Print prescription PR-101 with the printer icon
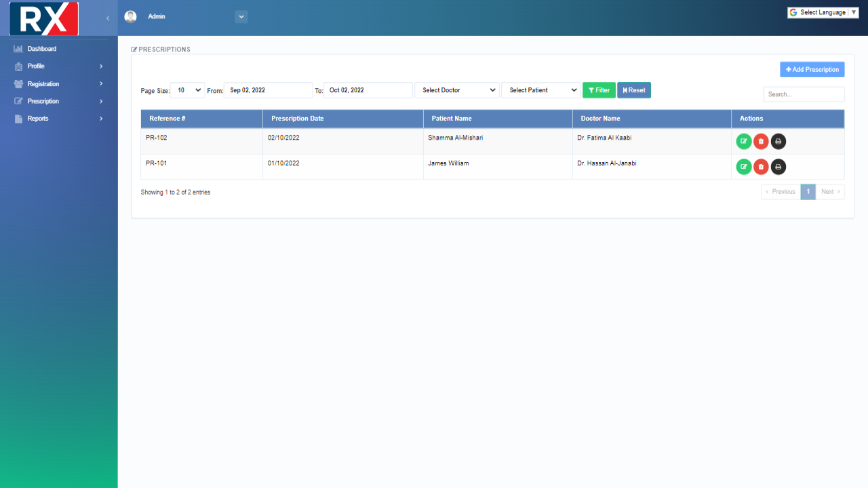The image size is (868, 488). coord(778,167)
